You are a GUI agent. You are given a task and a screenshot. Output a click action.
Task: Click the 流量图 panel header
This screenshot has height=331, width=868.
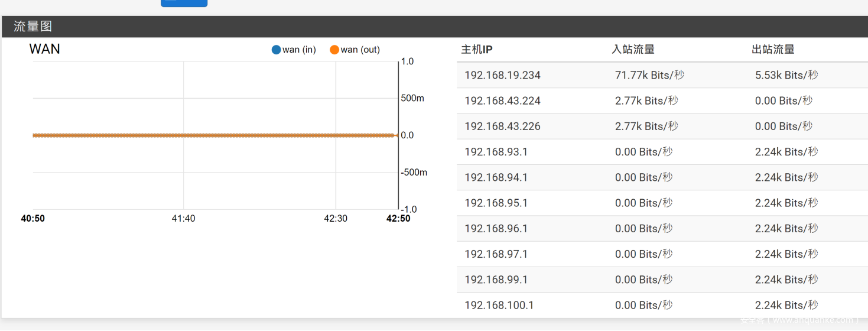point(33,27)
